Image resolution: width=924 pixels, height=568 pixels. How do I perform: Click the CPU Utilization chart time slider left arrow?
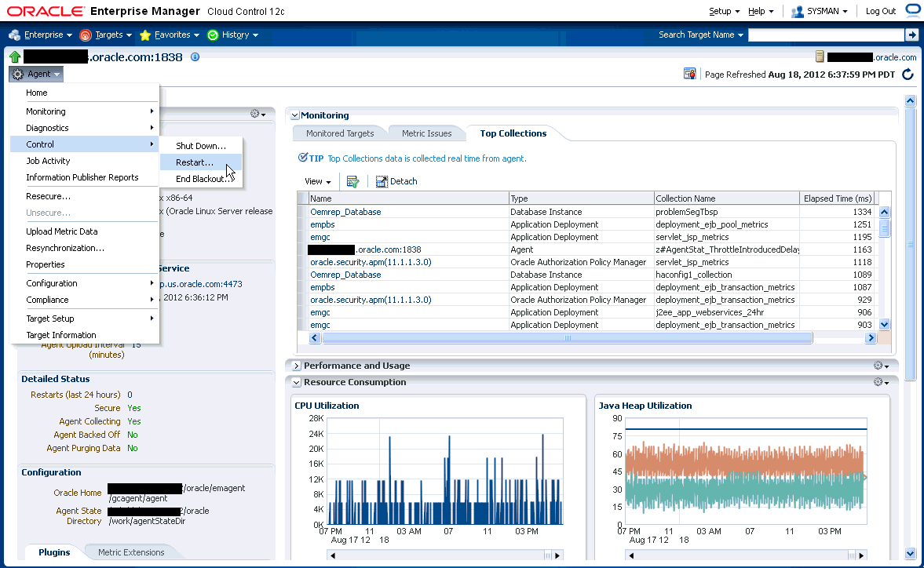coord(333,555)
